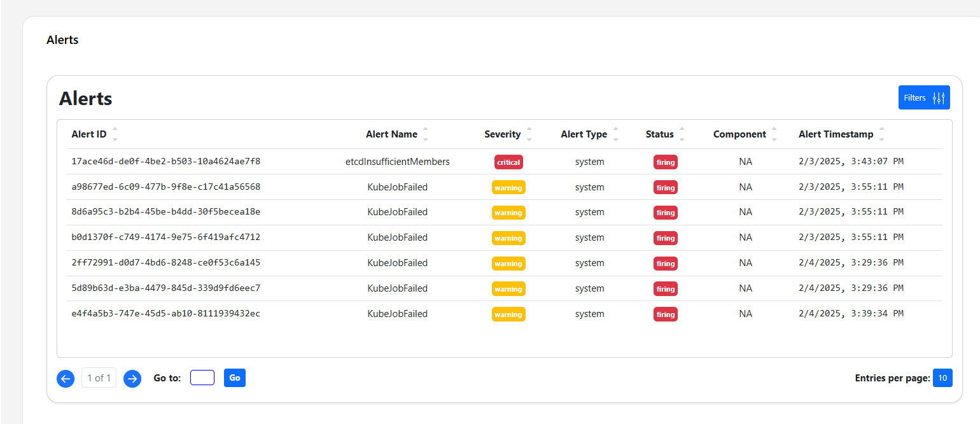Click firing status in the b0d1370f row
Screen dimensions: 980x424
666,238
